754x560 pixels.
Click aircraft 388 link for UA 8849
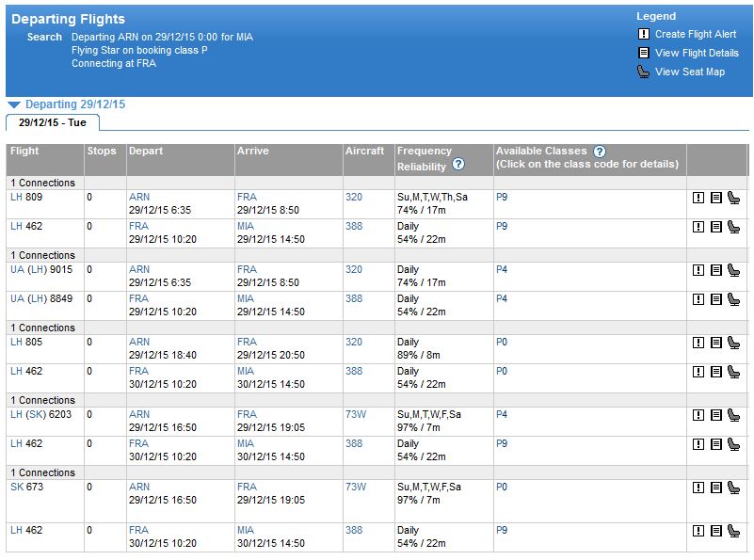click(x=353, y=299)
